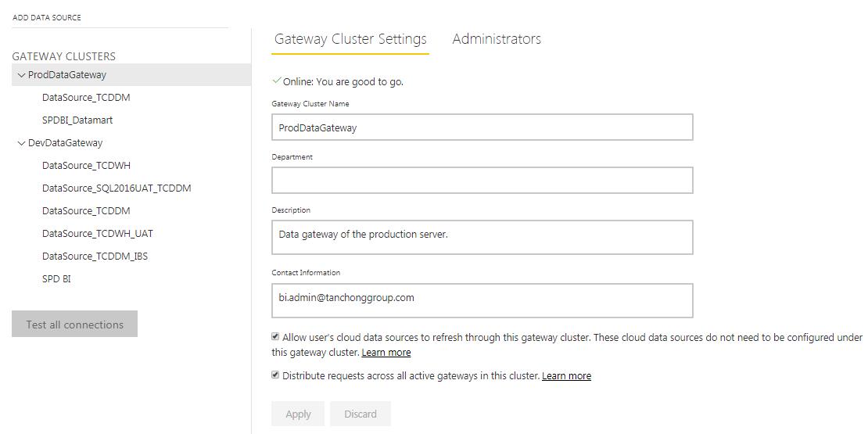Open DataSource_SQL2016UAT_TCDDM data source

click(117, 188)
